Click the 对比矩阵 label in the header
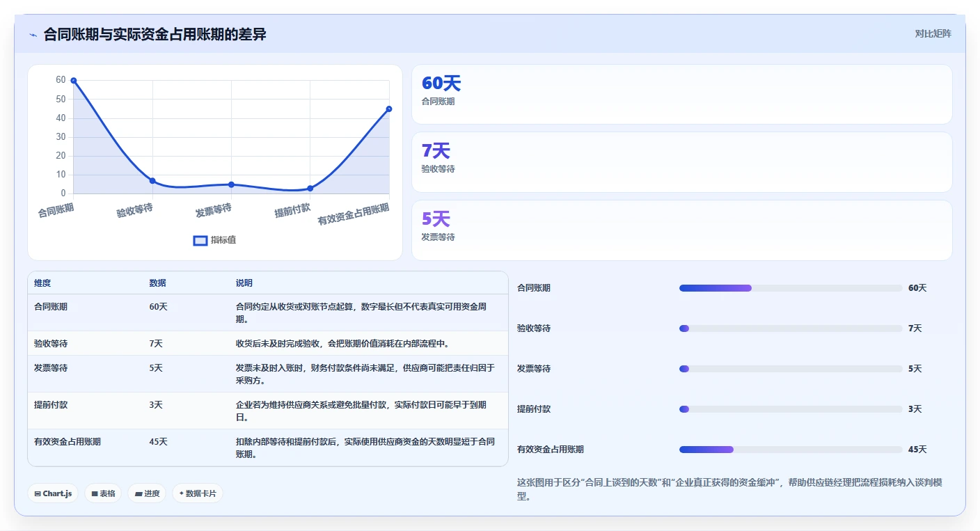This screenshot has width=980, height=531. [933, 33]
